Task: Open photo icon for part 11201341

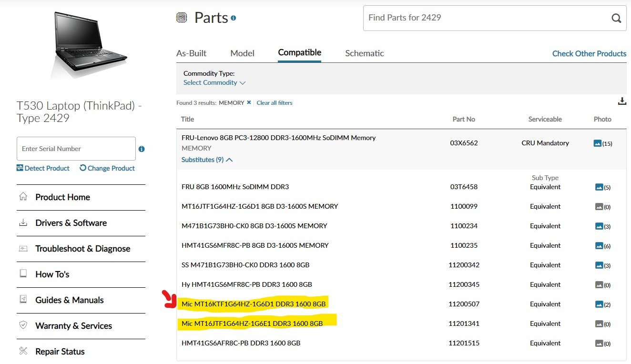Action: click(x=603, y=324)
